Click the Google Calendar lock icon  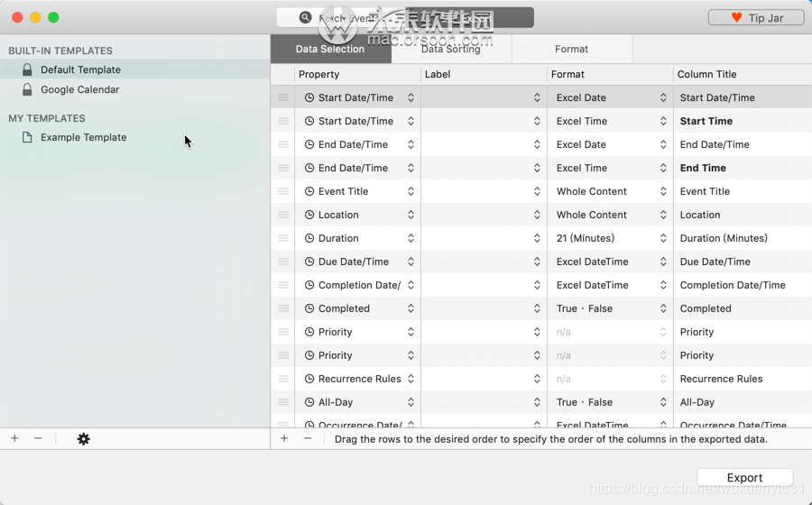pos(27,89)
